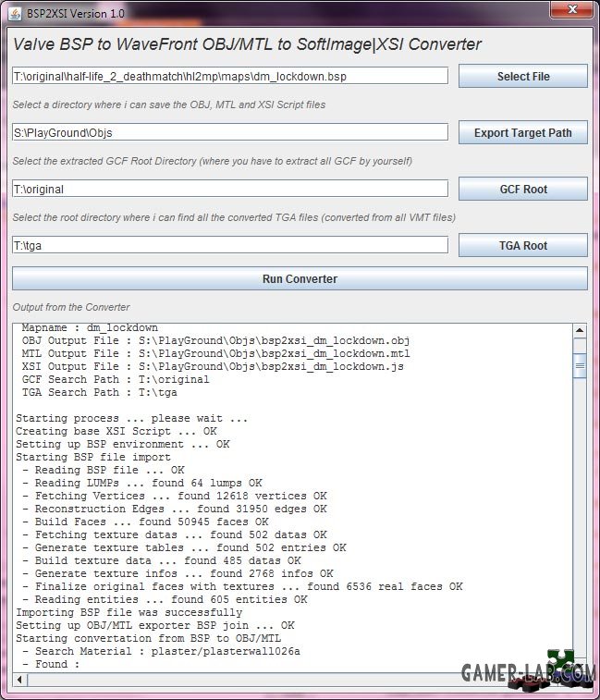Click the '- Found :' output line
The height and width of the screenshot is (700, 600).
point(51,664)
